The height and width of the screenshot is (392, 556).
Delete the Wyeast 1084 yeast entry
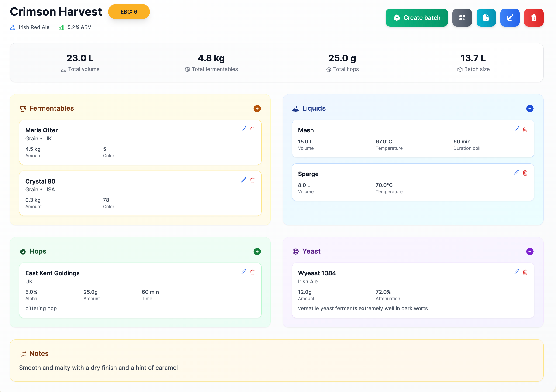525,272
